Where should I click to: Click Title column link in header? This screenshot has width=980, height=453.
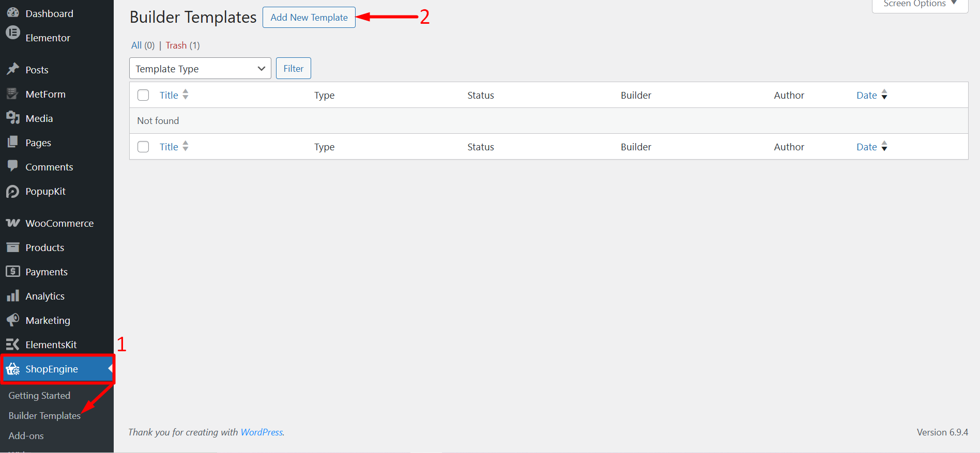pyautogui.click(x=169, y=95)
